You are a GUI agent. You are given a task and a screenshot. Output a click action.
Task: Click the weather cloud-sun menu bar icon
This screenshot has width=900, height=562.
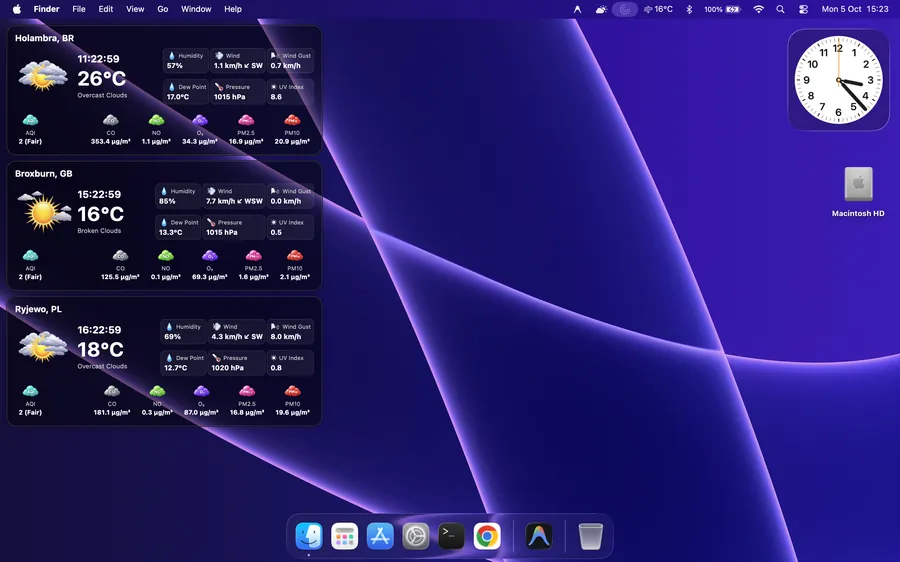601,9
